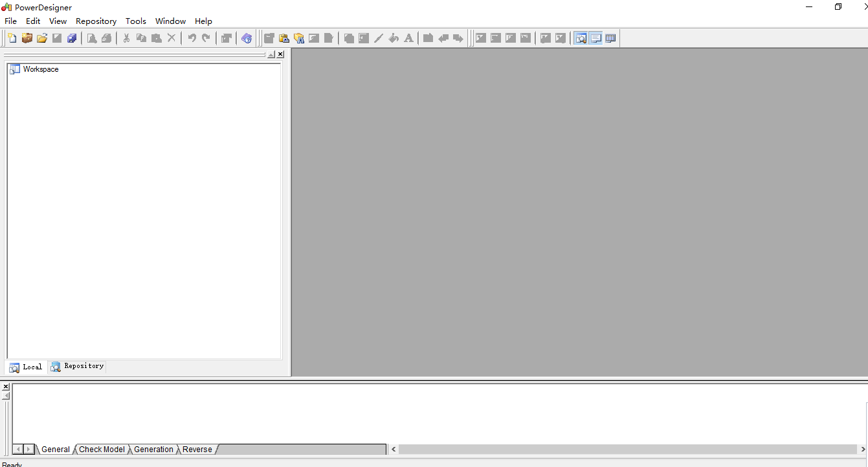The image size is (868, 467).
Task: Click the Copy toolbar icon
Action: (x=141, y=38)
